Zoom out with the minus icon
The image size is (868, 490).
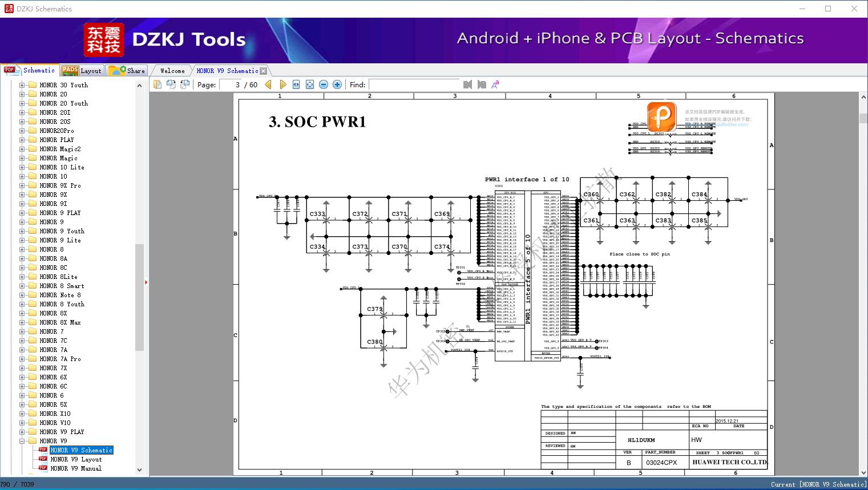pyautogui.click(x=324, y=84)
